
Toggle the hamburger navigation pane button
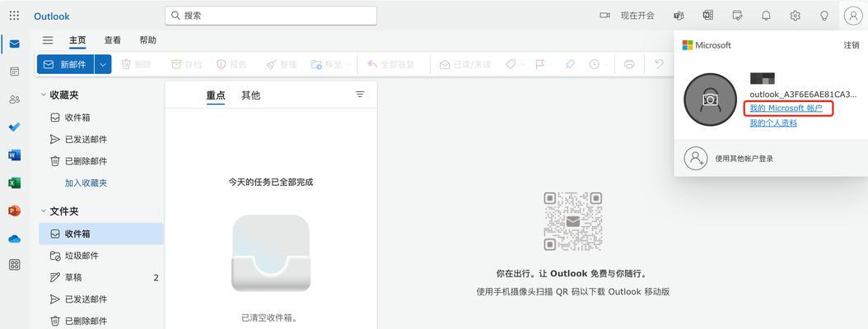pyautogui.click(x=48, y=40)
